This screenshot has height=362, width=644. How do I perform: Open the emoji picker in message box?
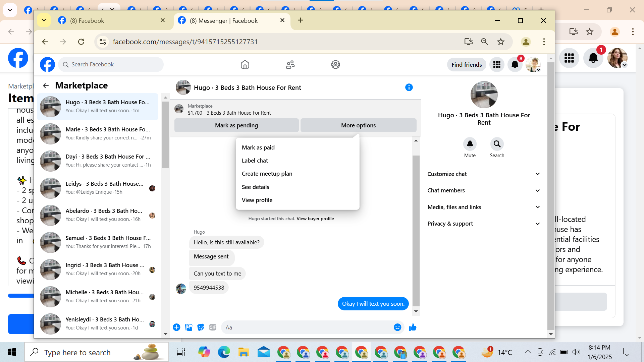point(397,327)
